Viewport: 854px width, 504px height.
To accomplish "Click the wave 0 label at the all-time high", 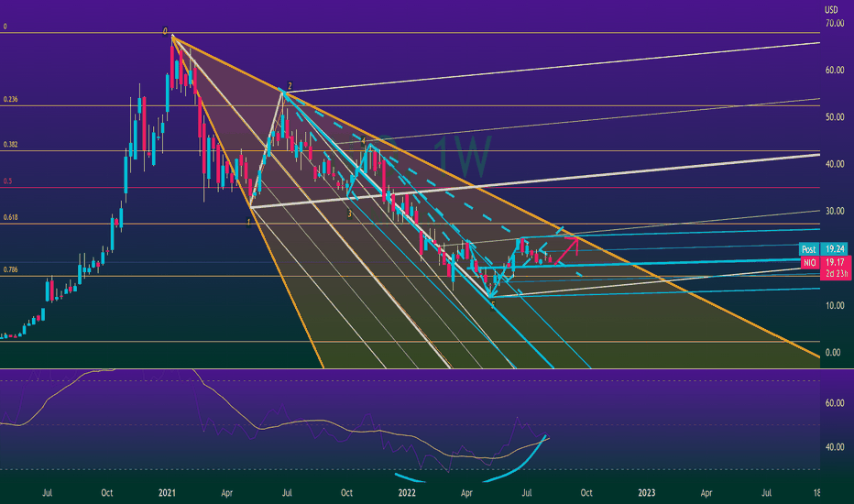I will [165, 31].
